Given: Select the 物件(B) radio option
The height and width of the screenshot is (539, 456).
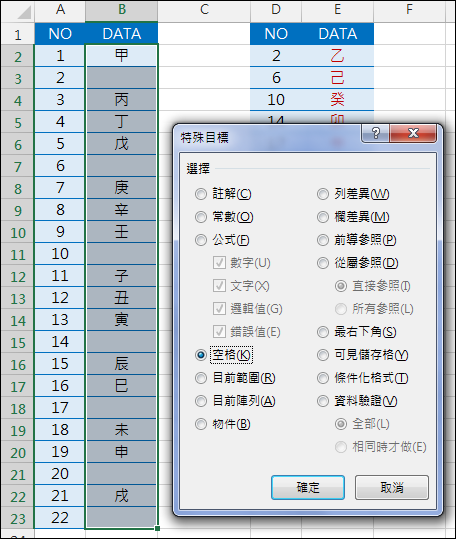Looking at the screenshot, I should 201,424.
